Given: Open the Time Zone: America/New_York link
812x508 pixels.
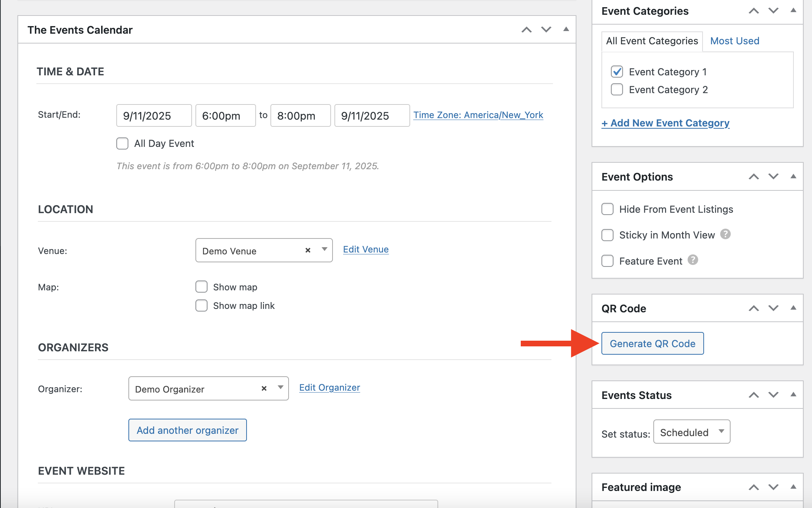Looking at the screenshot, I should tap(478, 115).
